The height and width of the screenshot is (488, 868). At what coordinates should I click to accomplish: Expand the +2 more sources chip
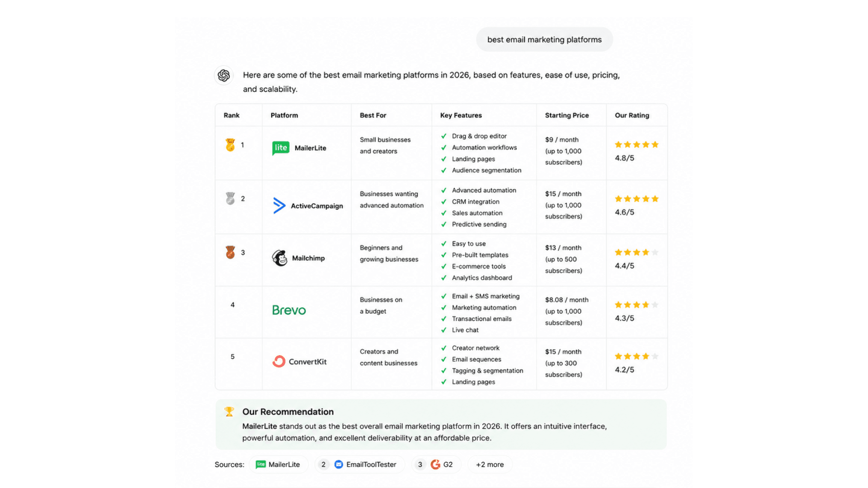click(490, 465)
